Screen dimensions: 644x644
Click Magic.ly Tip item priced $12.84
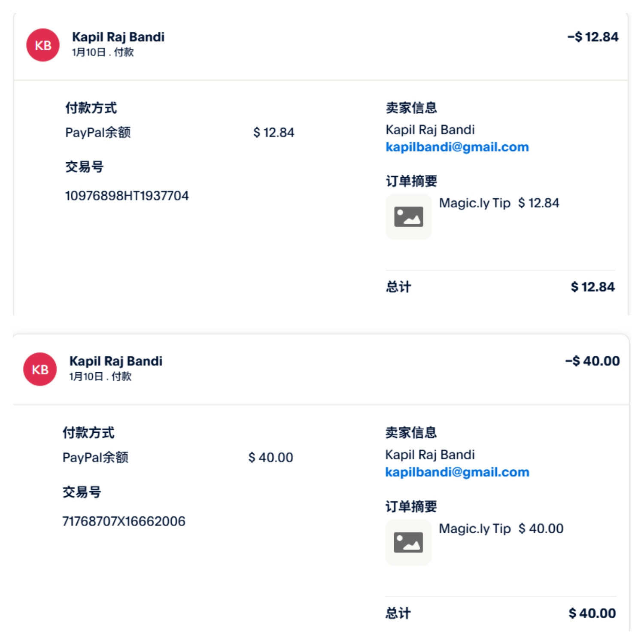tap(499, 203)
